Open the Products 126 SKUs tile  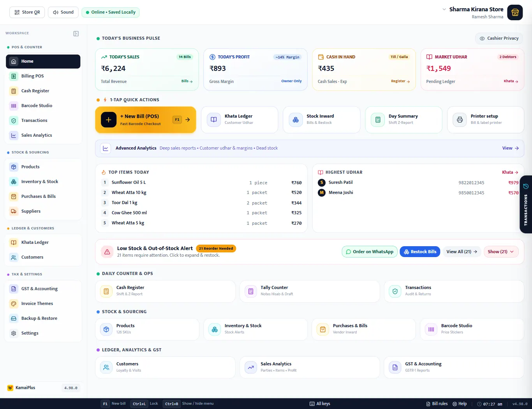[x=147, y=329]
